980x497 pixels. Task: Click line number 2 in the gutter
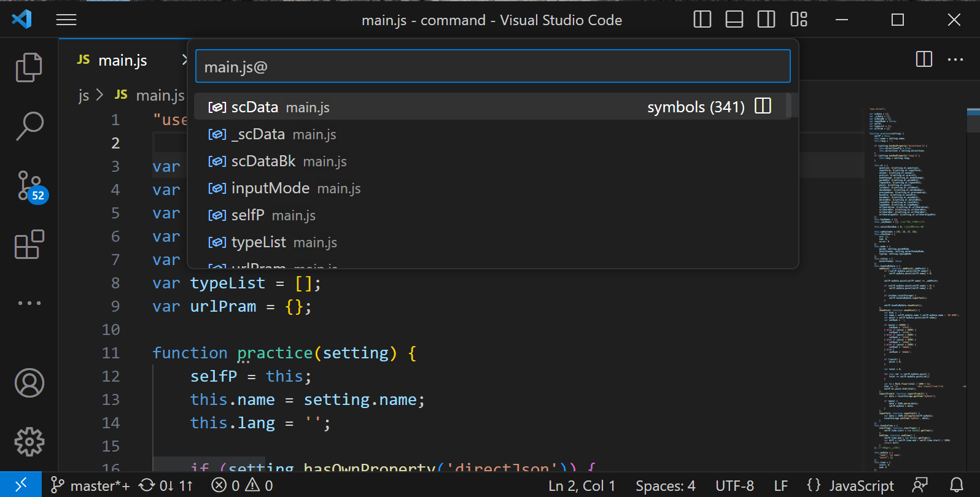coord(115,143)
